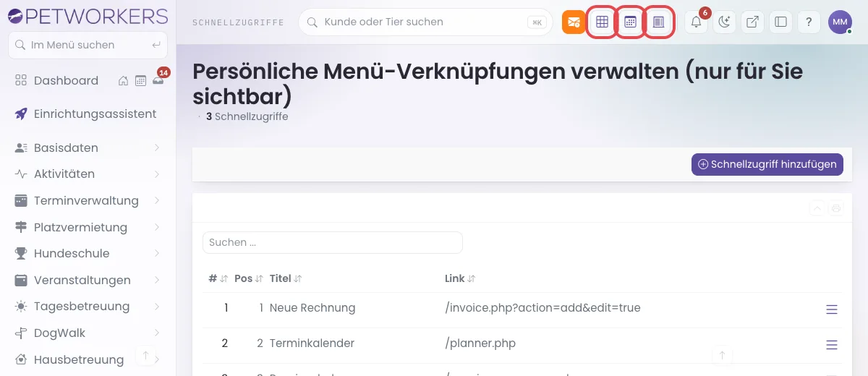
Task: Collapse the table panel with the up chevron
Action: click(817, 208)
